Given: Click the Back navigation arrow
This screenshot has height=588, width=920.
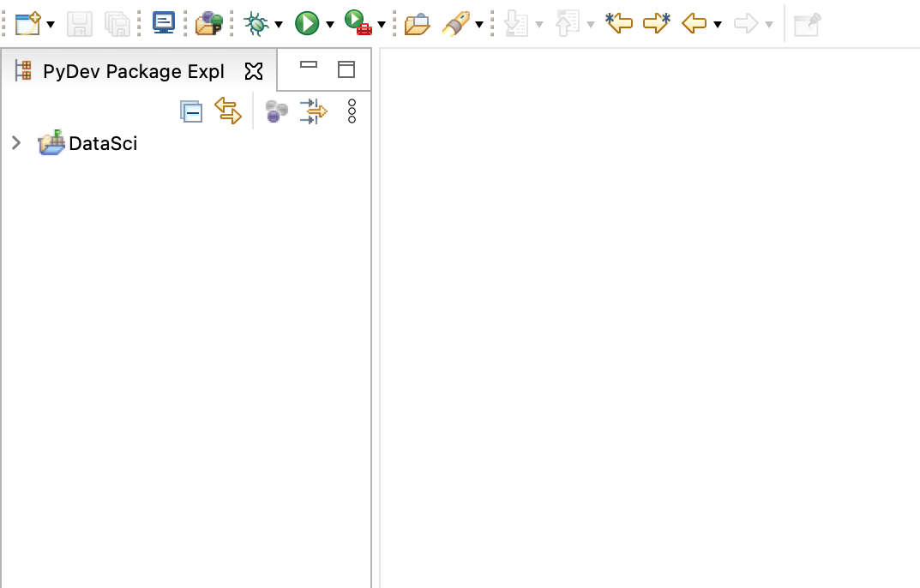Looking at the screenshot, I should pyautogui.click(x=694, y=23).
